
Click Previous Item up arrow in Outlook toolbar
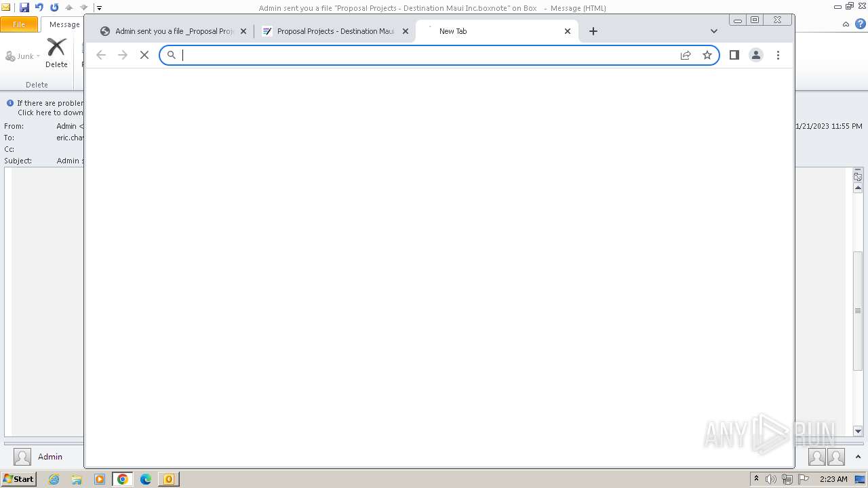coord(69,7)
